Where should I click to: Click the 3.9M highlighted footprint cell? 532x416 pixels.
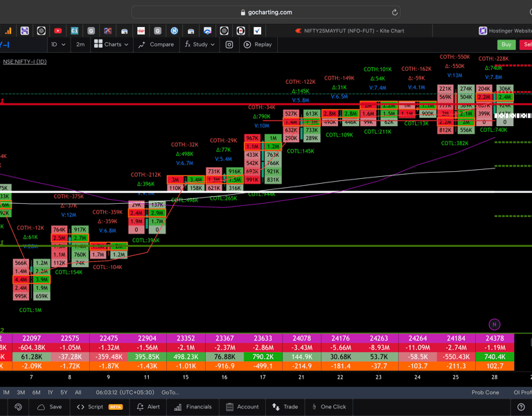click(42, 280)
